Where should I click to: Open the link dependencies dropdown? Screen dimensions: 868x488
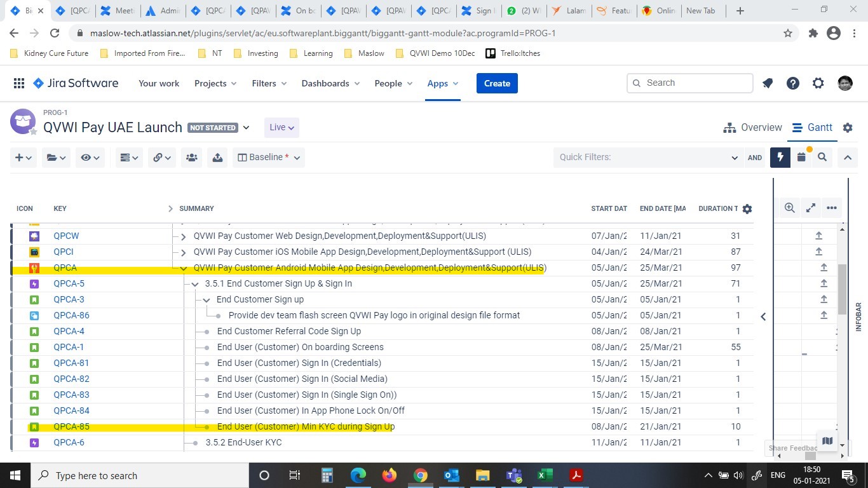[162, 157]
